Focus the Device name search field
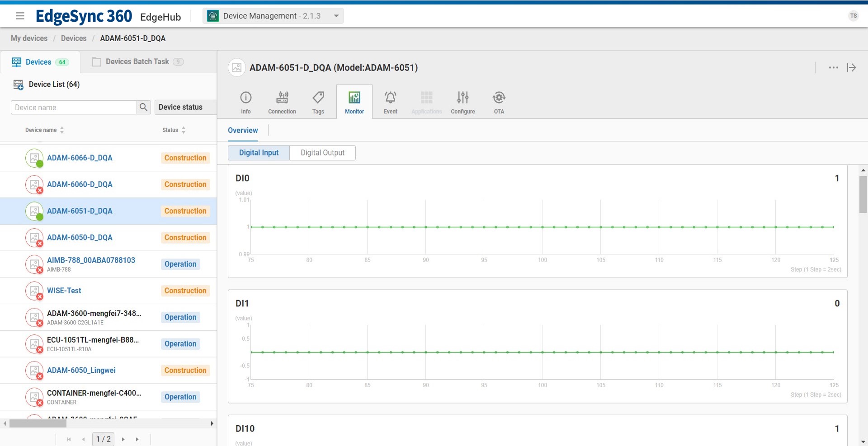868x446 pixels. click(74, 108)
